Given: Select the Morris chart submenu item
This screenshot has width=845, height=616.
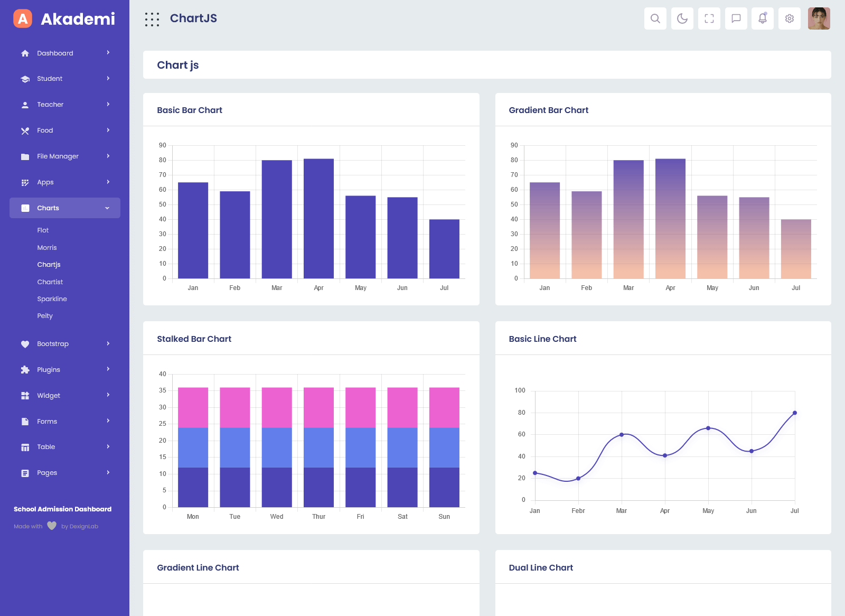Looking at the screenshot, I should click(47, 248).
